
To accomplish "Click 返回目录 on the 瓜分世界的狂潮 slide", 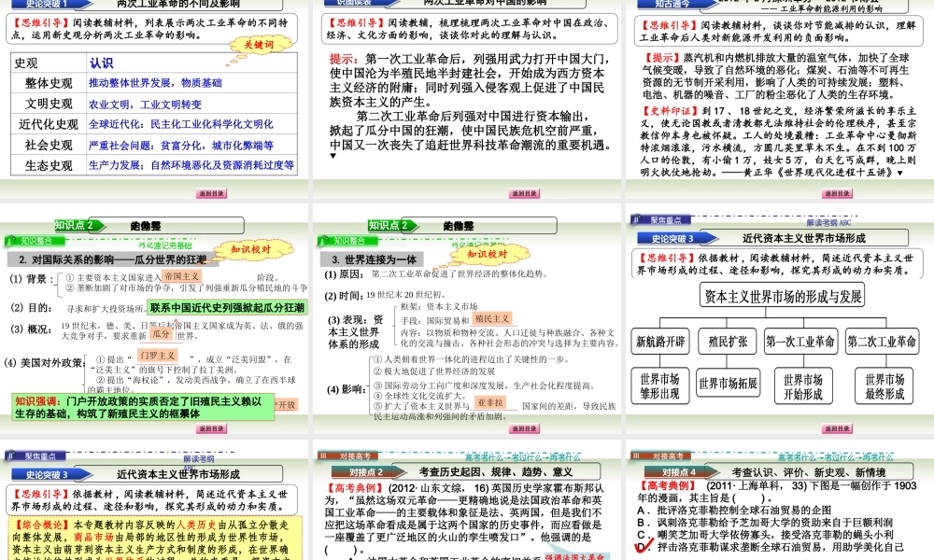I will (x=211, y=428).
